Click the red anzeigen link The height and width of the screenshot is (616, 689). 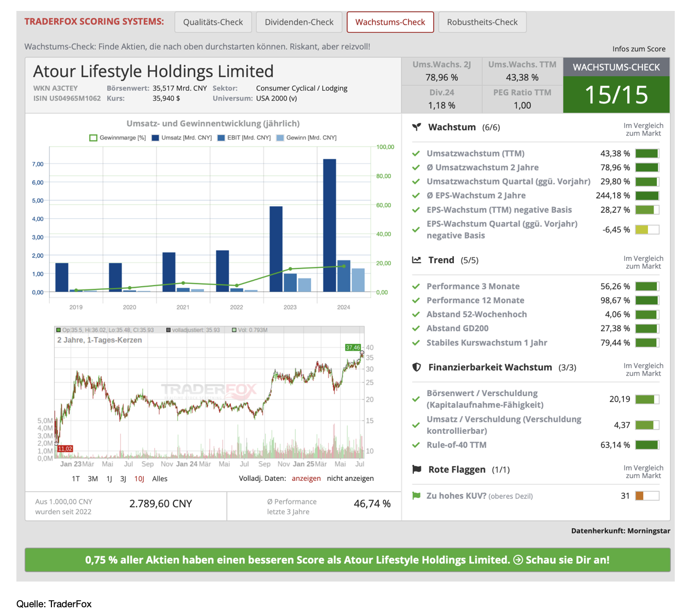(x=306, y=478)
